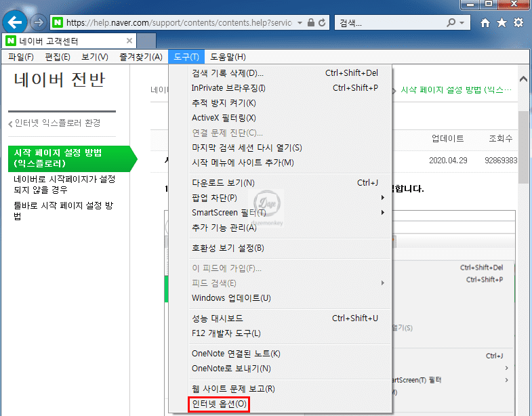Select F12 개발자 도구(L) item
Screen dimensions: 532x416
click(x=281, y=333)
